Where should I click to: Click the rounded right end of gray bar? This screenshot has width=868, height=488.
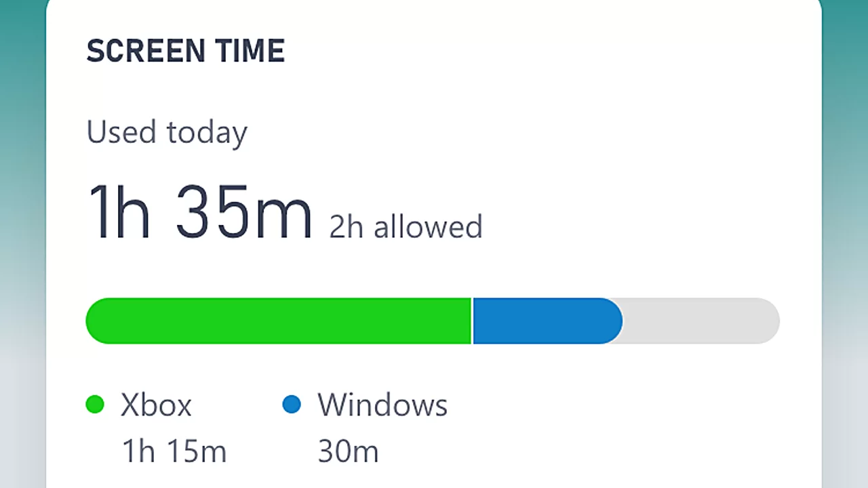click(x=768, y=321)
